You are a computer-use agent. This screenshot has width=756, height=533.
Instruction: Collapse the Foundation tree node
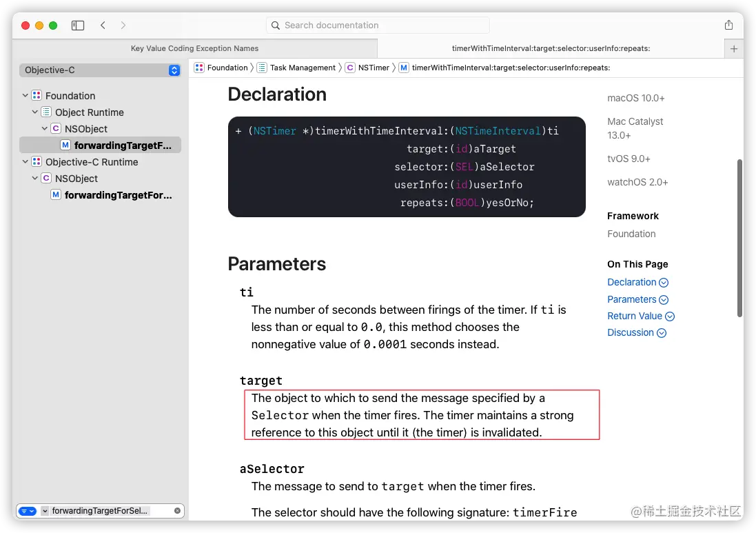[x=25, y=96]
